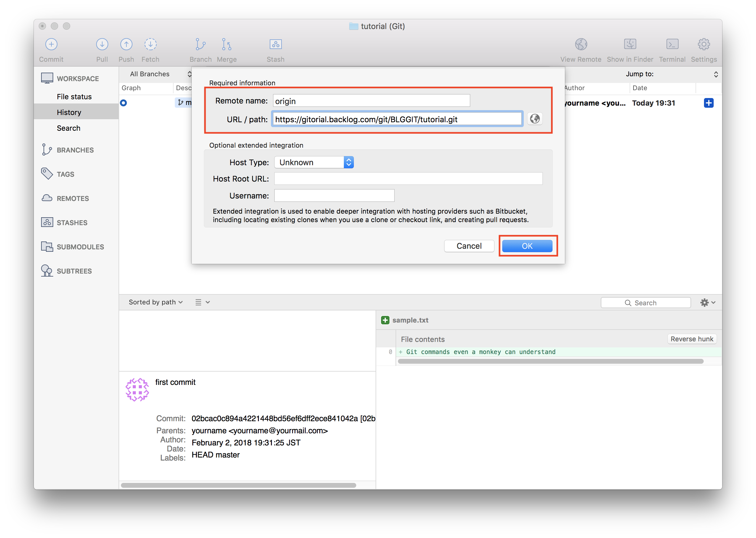This screenshot has height=538, width=756.
Task: Select History in the sidebar
Action: (x=69, y=112)
